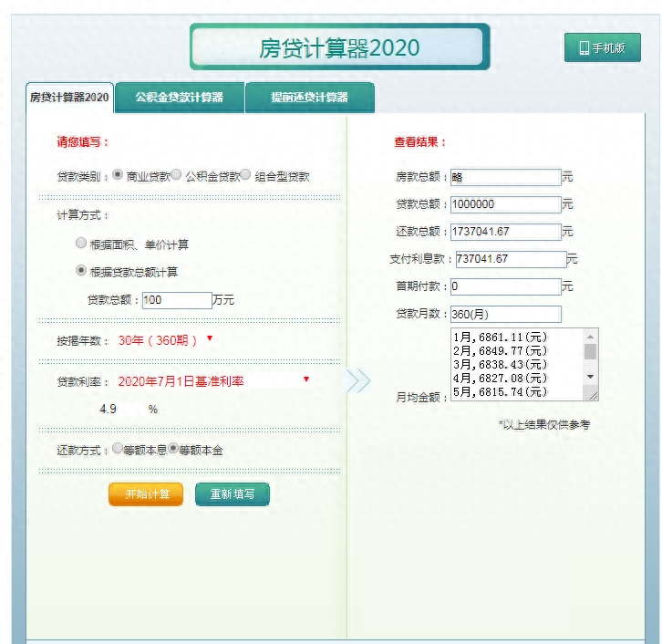The width and height of the screenshot is (662, 644).
Task: Click the 贷款月数 field showing 360(月)
Action: (506, 315)
